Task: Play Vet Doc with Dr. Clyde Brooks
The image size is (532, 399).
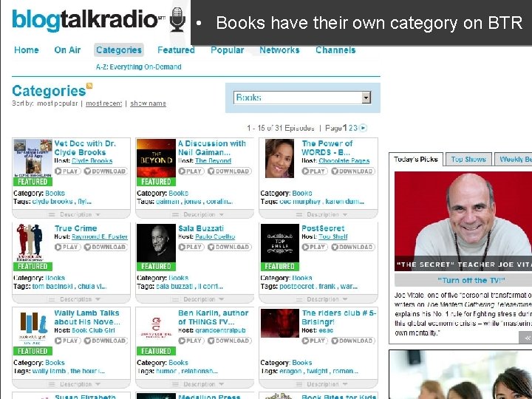Action: coord(67,171)
